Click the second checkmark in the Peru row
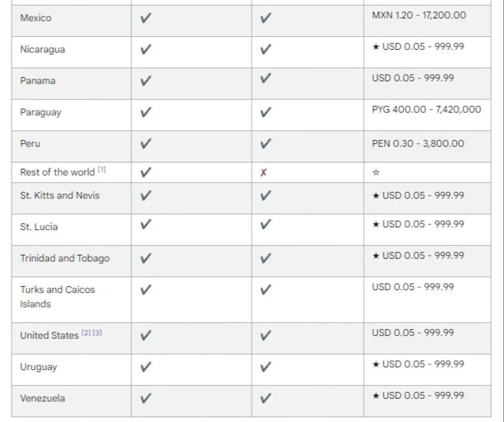Screen dimensions: 504x422 266,144
